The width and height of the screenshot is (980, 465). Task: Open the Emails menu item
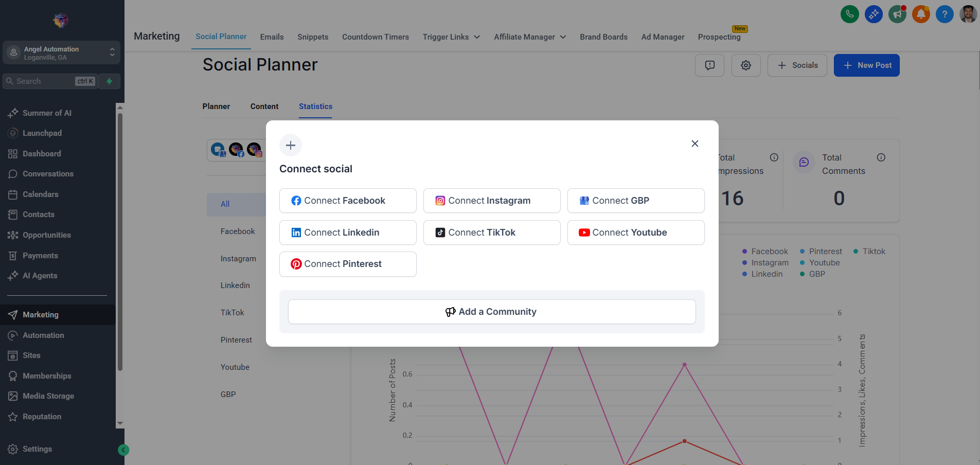click(x=272, y=37)
